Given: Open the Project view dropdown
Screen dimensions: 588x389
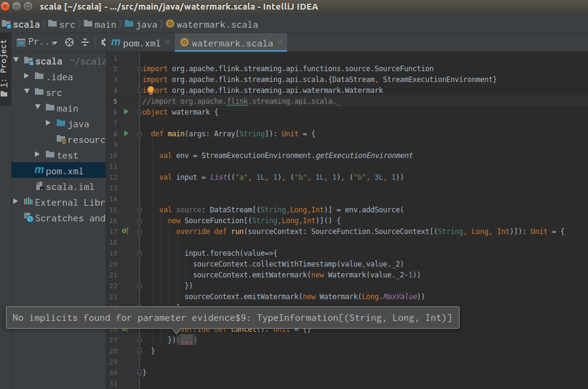Looking at the screenshot, I should pos(38,42).
